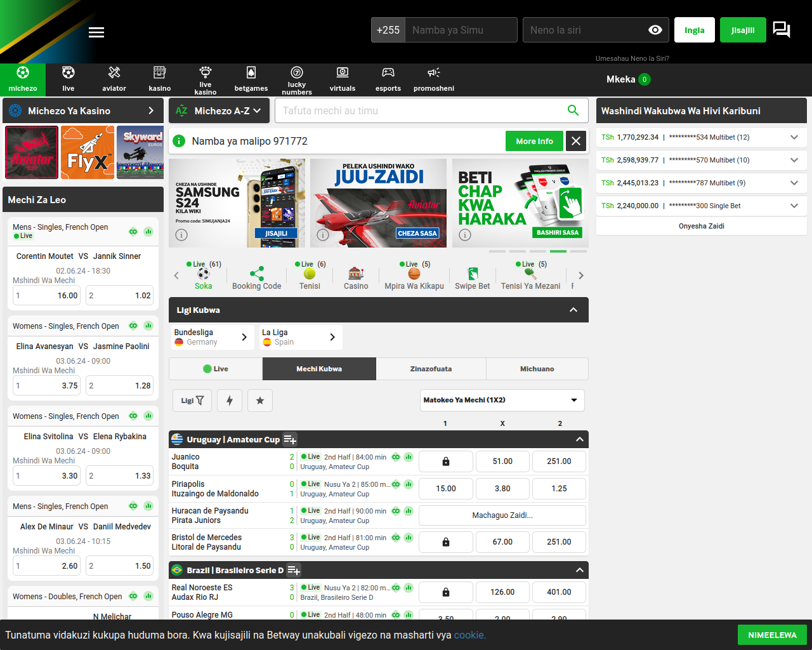
Task: Collapse the Brazil Brasileiro Serie D group
Action: point(579,570)
